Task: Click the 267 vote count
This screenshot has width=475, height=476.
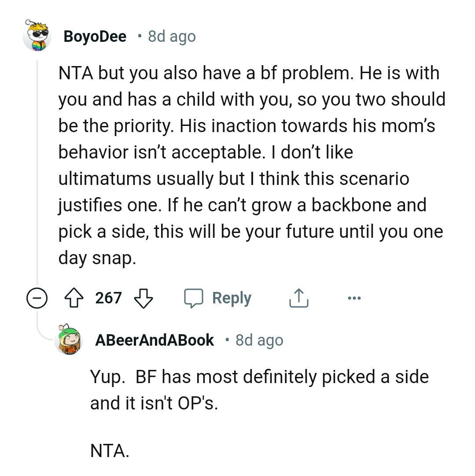Action: pos(108,298)
